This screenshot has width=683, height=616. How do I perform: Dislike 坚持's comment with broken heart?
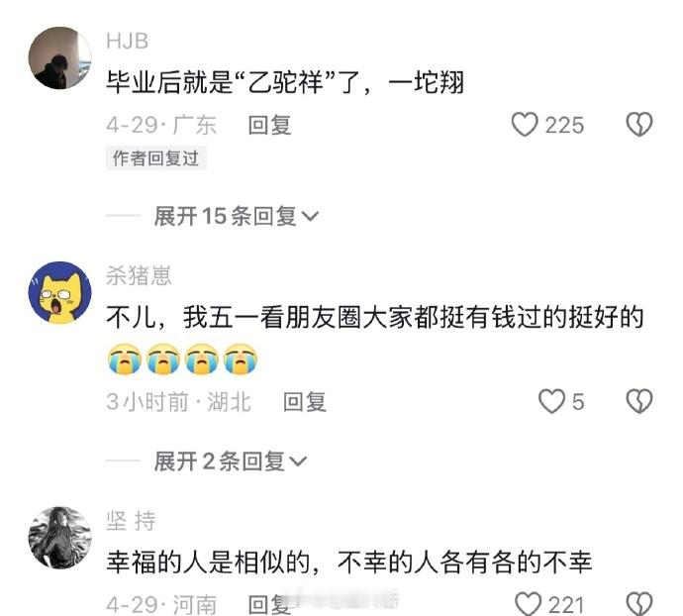click(639, 605)
